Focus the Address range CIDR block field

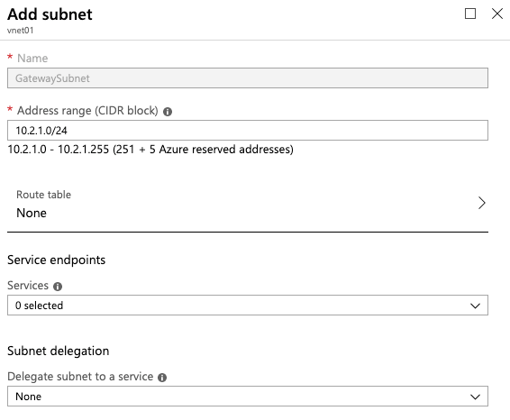[x=248, y=130]
